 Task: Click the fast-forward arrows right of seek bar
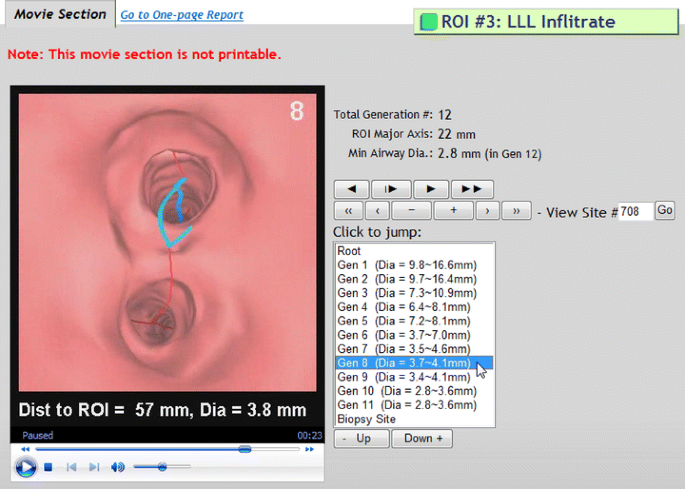[308, 449]
